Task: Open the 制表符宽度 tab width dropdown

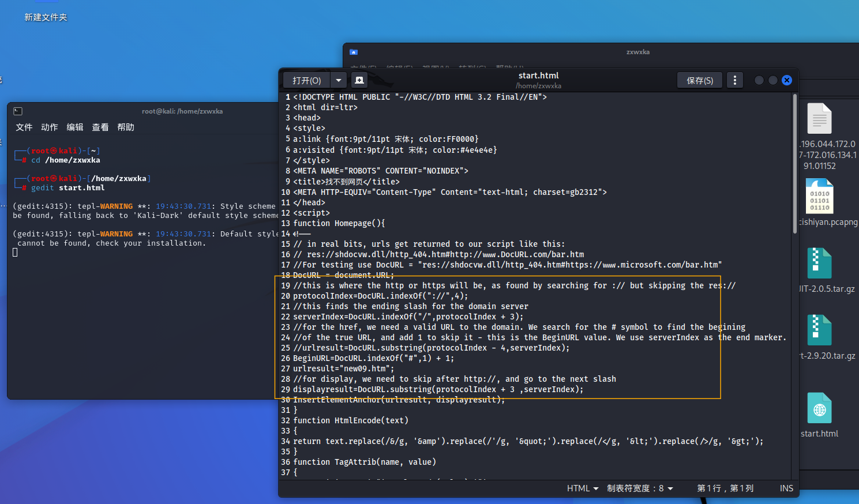Action: (640, 488)
